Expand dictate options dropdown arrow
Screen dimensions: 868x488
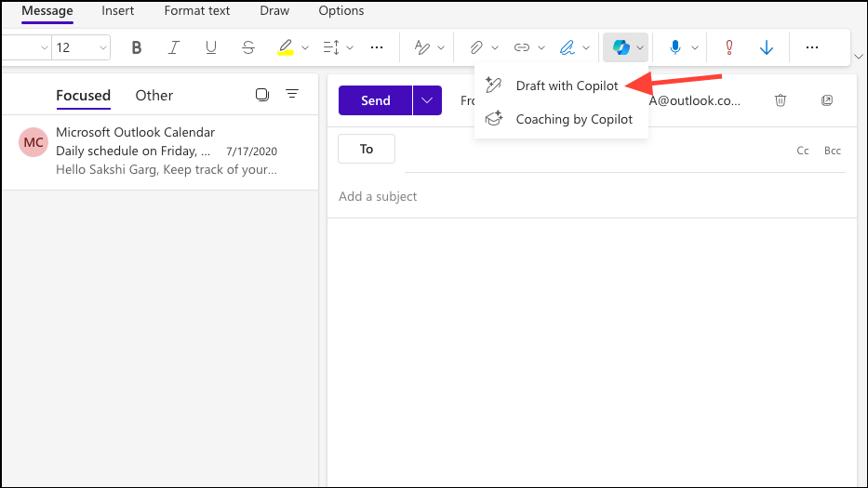coord(695,48)
